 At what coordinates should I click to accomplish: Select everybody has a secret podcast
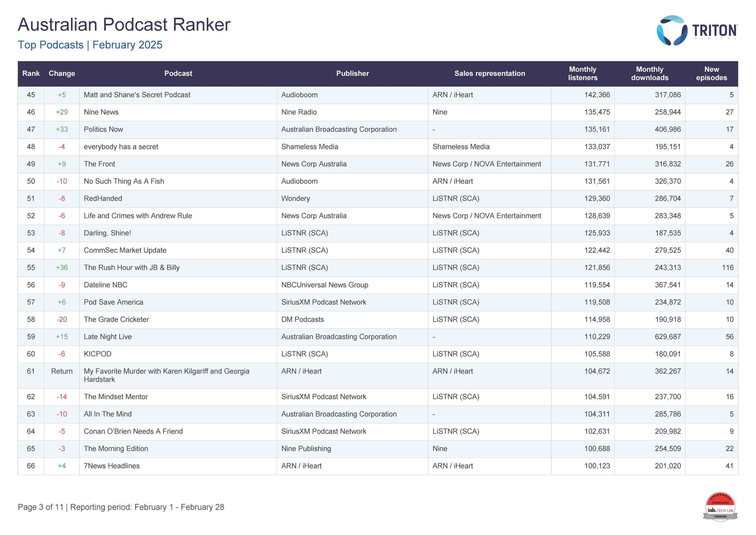121,147
